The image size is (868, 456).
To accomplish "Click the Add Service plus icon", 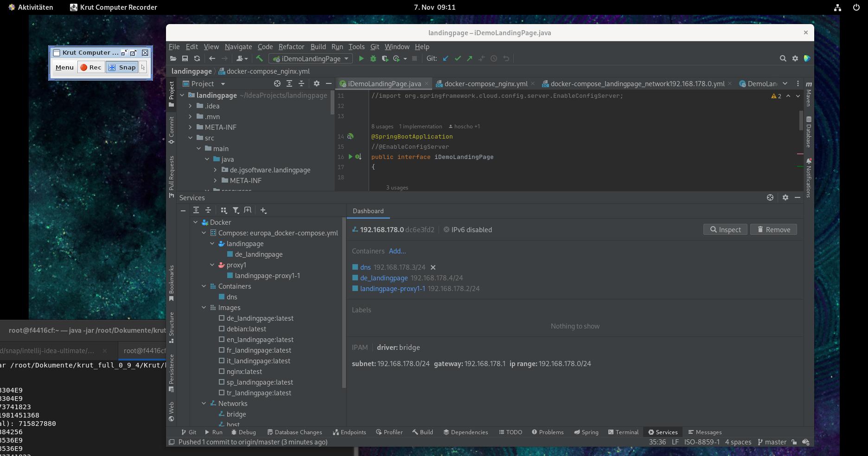I will [x=263, y=210].
